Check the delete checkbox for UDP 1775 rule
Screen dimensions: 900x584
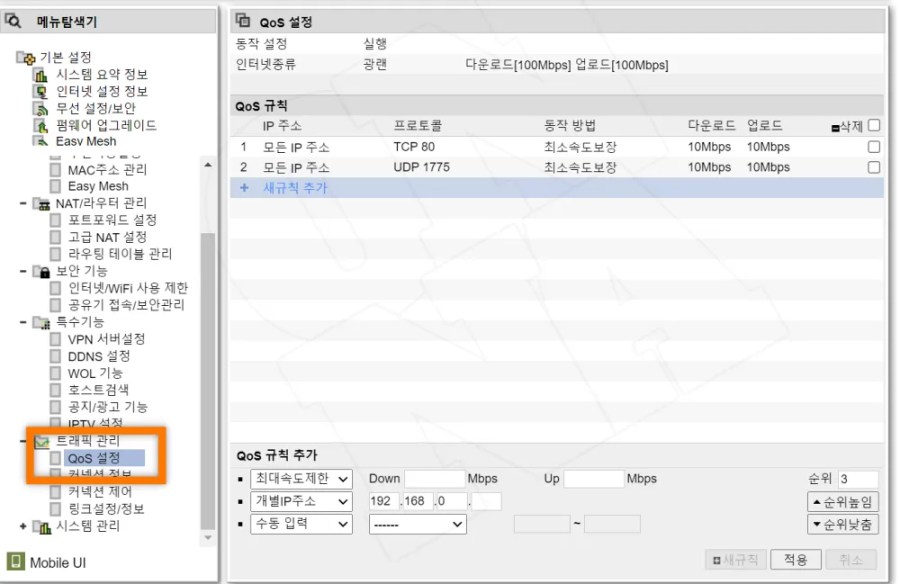click(x=875, y=166)
